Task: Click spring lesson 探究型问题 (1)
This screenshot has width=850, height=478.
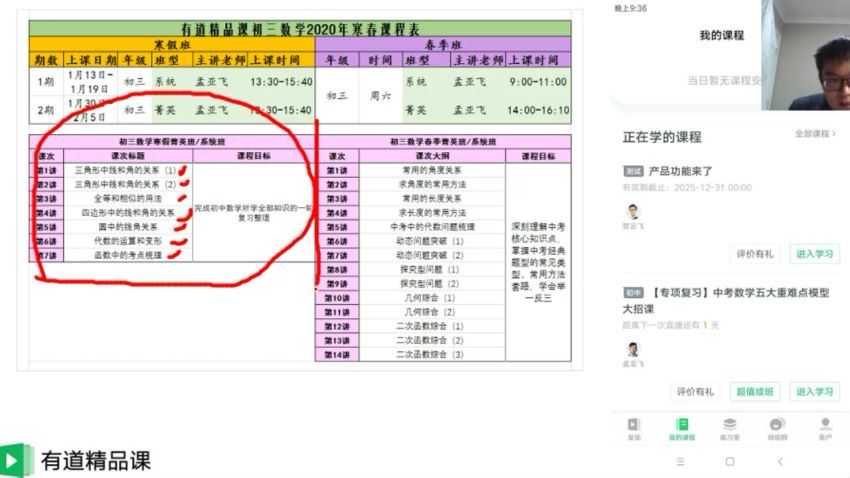Action: 430,269
